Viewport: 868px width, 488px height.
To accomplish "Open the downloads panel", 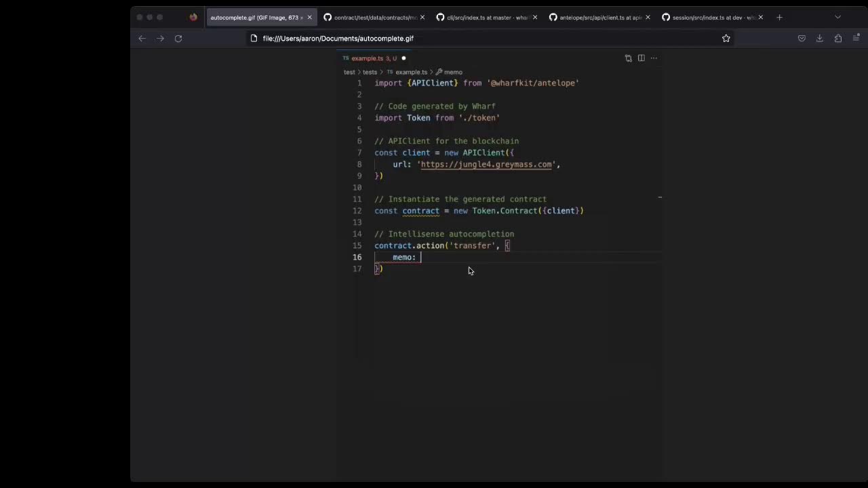I will pos(819,39).
